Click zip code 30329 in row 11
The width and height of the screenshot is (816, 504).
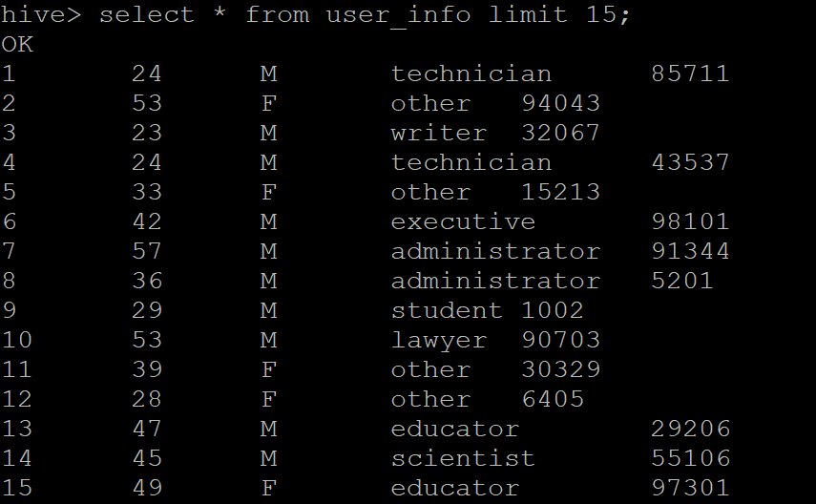pos(560,369)
